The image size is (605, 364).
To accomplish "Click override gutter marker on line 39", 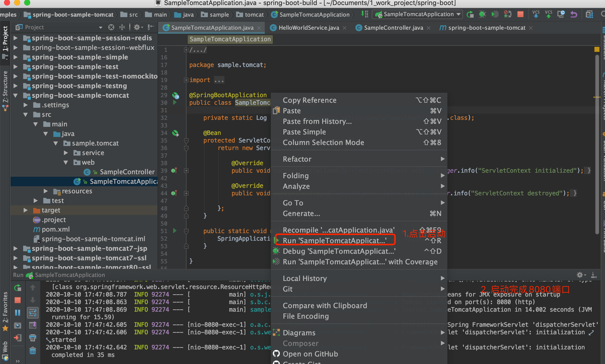I will (174, 170).
